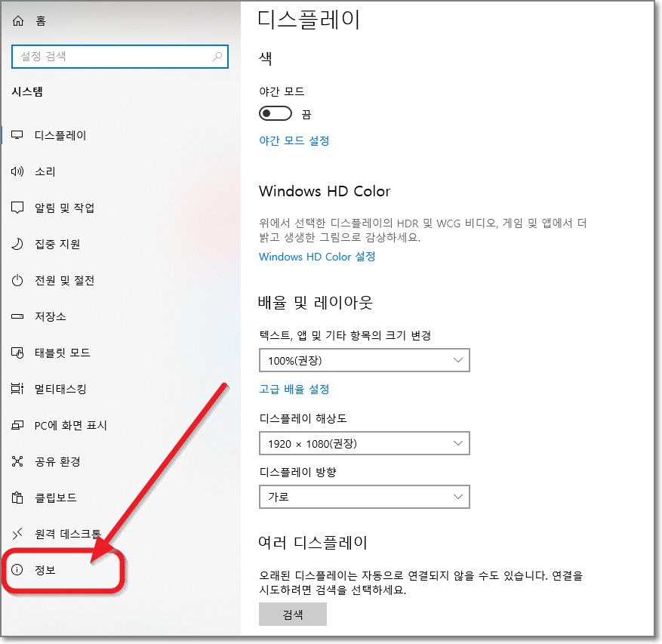The width and height of the screenshot is (662, 644).
Task: Open 야간 모드 설정 link
Action: point(294,140)
